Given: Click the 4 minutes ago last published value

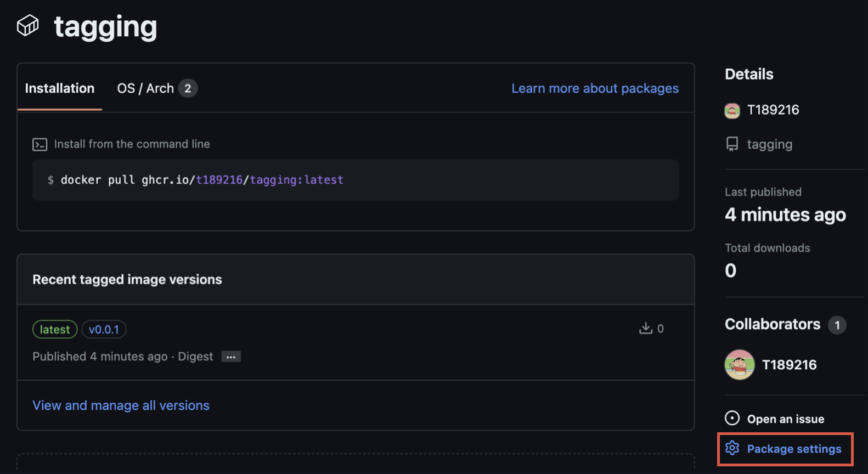Looking at the screenshot, I should click(785, 215).
